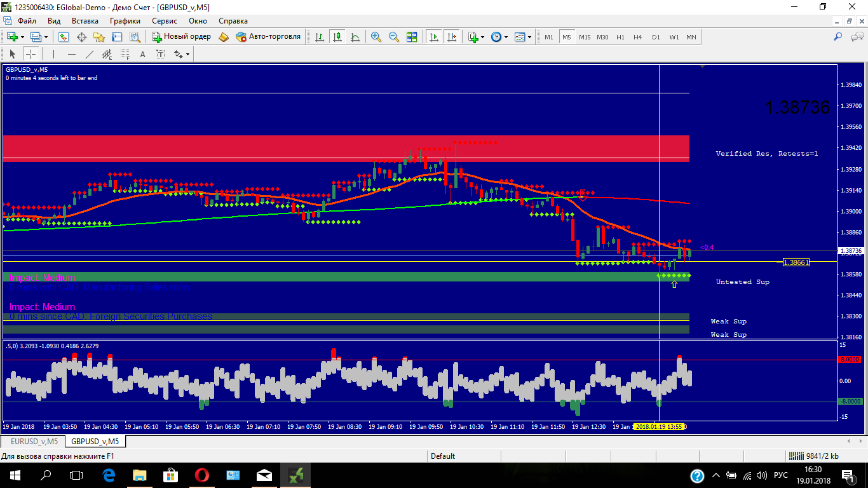Viewport: 868px width, 488px height.
Task: Open Opera browser from the taskbar
Action: tap(201, 475)
